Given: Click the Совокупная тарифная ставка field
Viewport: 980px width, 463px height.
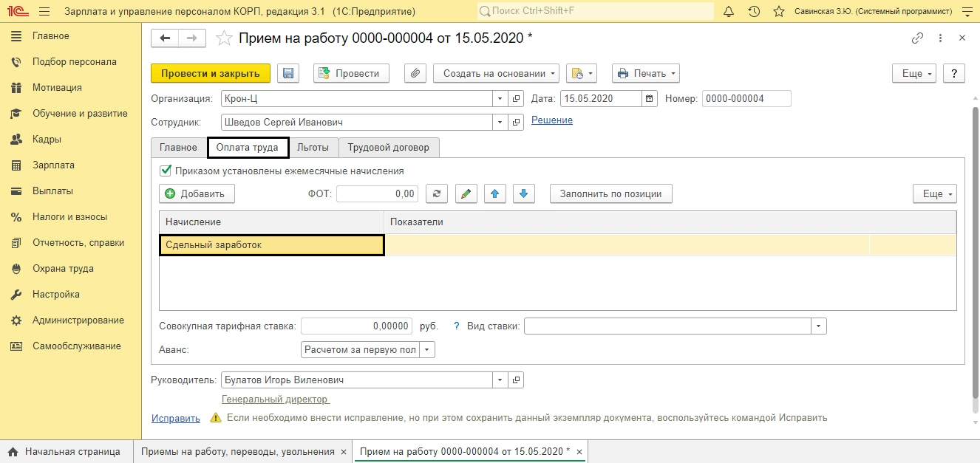Looking at the screenshot, I should (356, 326).
